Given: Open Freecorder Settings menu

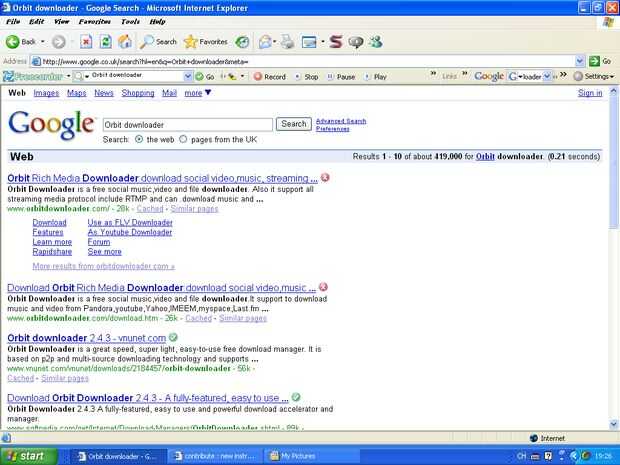Looking at the screenshot, I should point(594,76).
